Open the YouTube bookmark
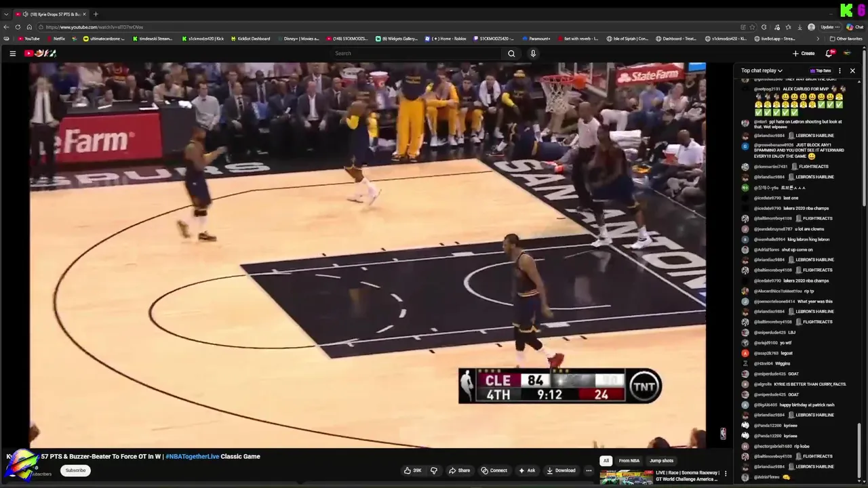 tap(28, 39)
